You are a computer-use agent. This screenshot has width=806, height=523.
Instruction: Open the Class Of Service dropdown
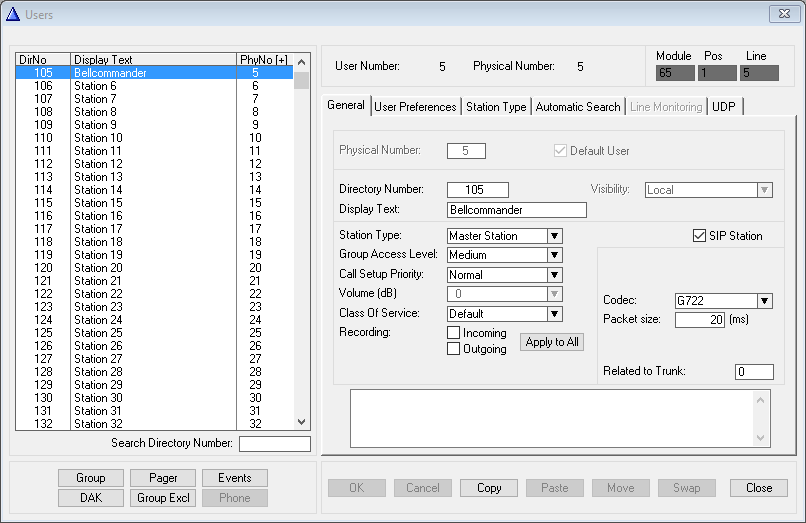click(555, 314)
